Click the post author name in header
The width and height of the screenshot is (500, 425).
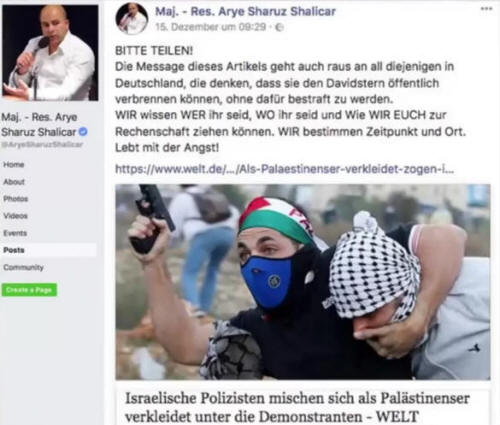(x=245, y=11)
